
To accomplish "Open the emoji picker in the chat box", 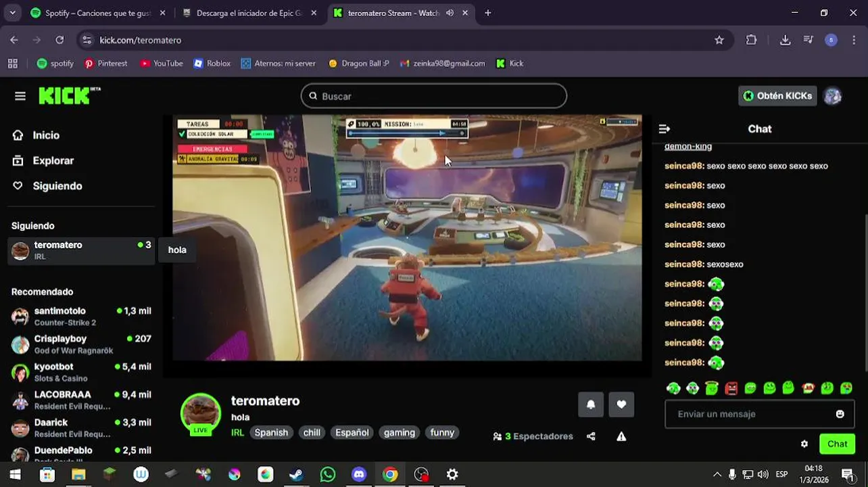I will [840, 414].
